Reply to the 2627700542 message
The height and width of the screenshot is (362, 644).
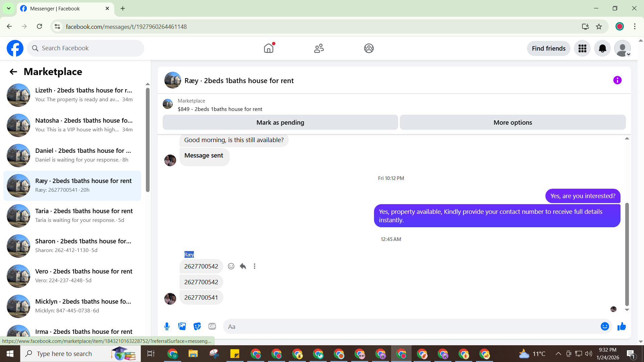[243, 266]
